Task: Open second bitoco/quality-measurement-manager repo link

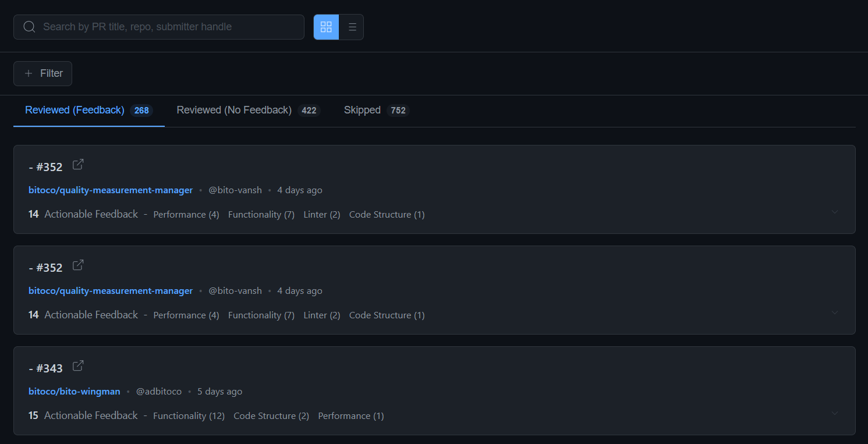Action: (111, 291)
